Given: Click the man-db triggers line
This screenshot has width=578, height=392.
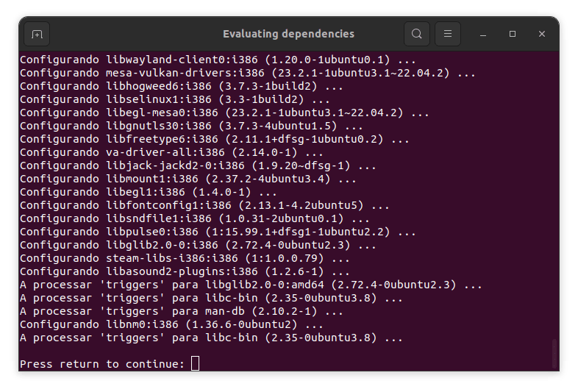Looking at the screenshot, I should 182,311.
